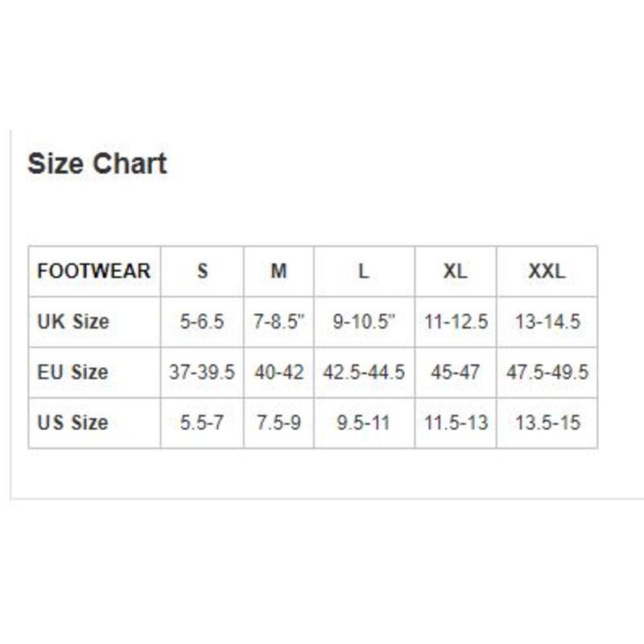Click the UK Size row label

click(x=94, y=322)
